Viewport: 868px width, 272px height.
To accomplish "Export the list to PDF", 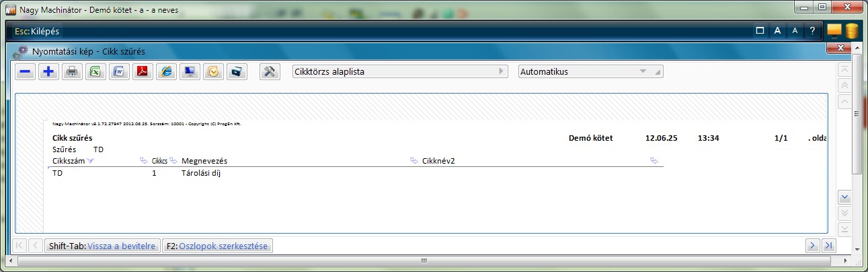I will 143,71.
